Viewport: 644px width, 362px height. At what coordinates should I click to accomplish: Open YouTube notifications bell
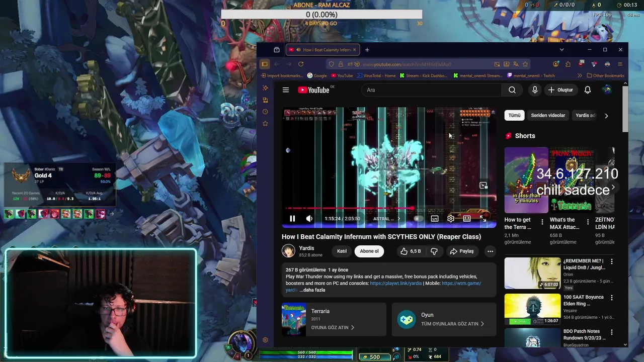tap(588, 90)
